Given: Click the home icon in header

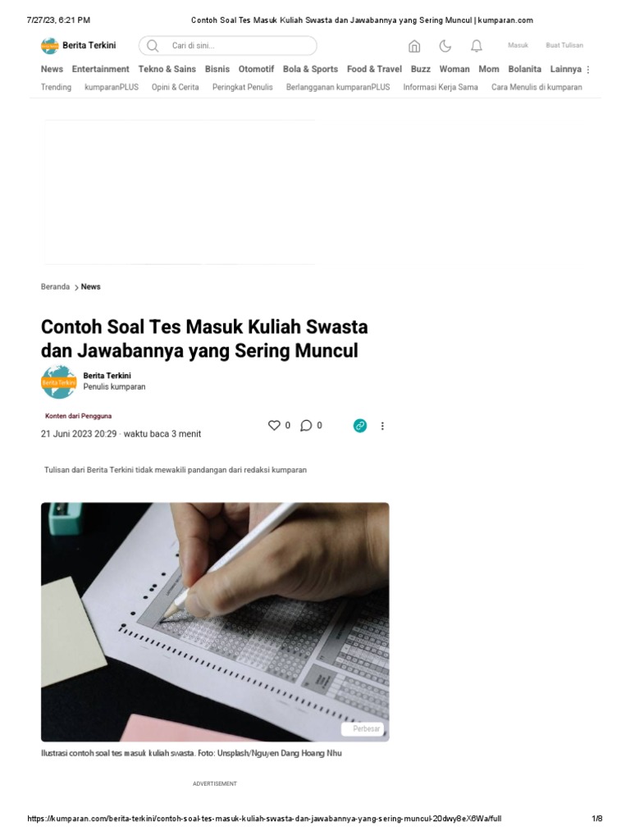Looking at the screenshot, I should (x=414, y=46).
